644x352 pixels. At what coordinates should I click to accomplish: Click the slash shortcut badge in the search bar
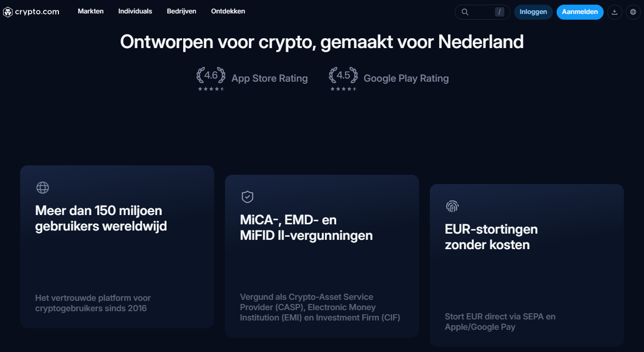(499, 11)
